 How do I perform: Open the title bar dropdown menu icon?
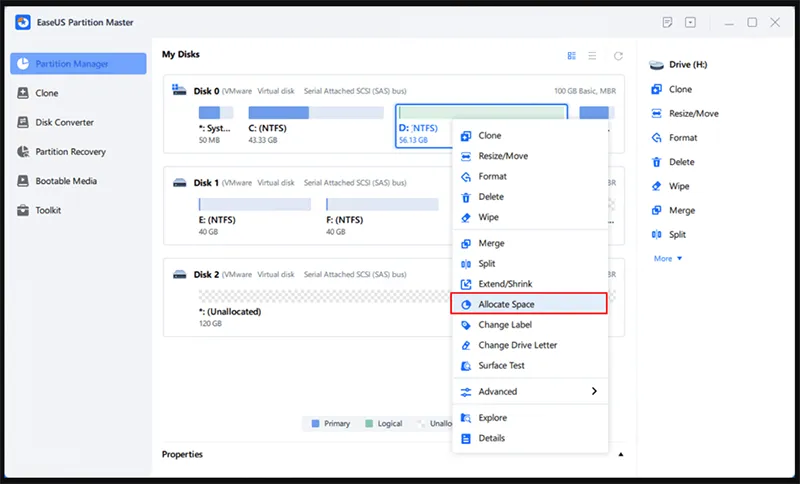pyautogui.click(x=690, y=22)
